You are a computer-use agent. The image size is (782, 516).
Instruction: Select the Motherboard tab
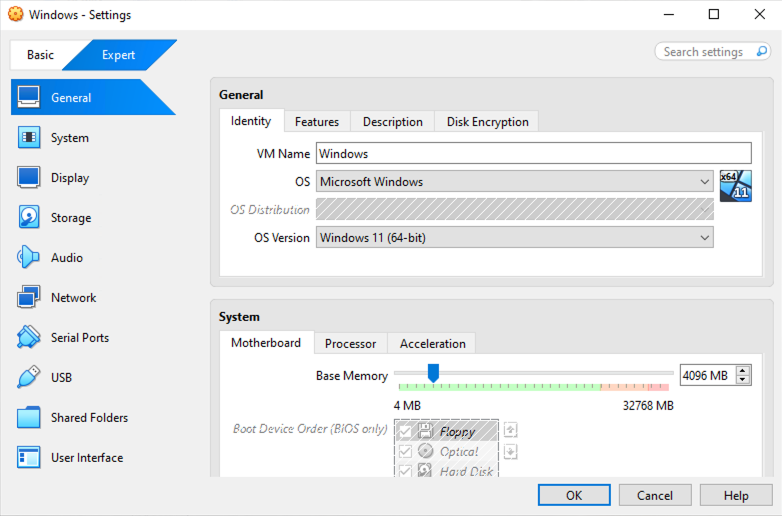coord(266,343)
